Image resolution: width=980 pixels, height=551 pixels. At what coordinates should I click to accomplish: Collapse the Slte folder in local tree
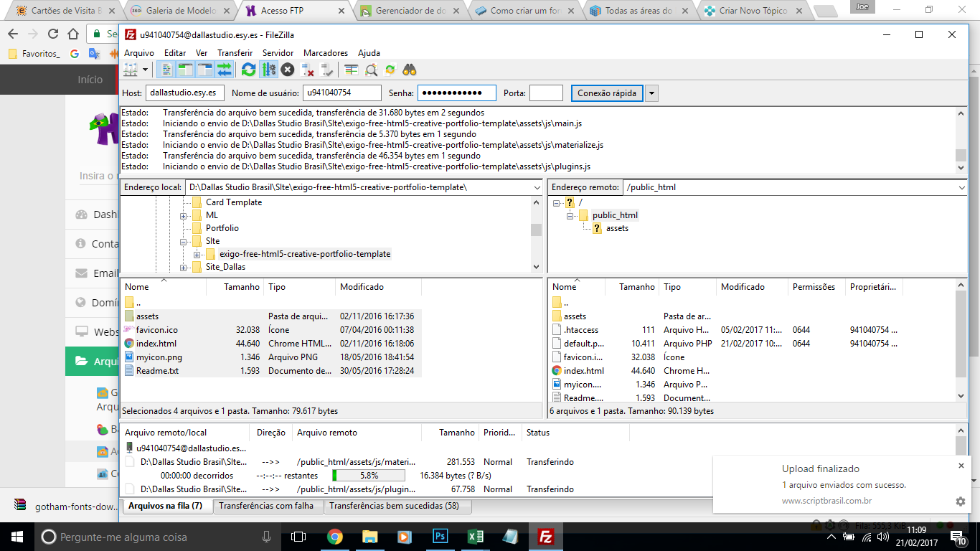pyautogui.click(x=184, y=241)
